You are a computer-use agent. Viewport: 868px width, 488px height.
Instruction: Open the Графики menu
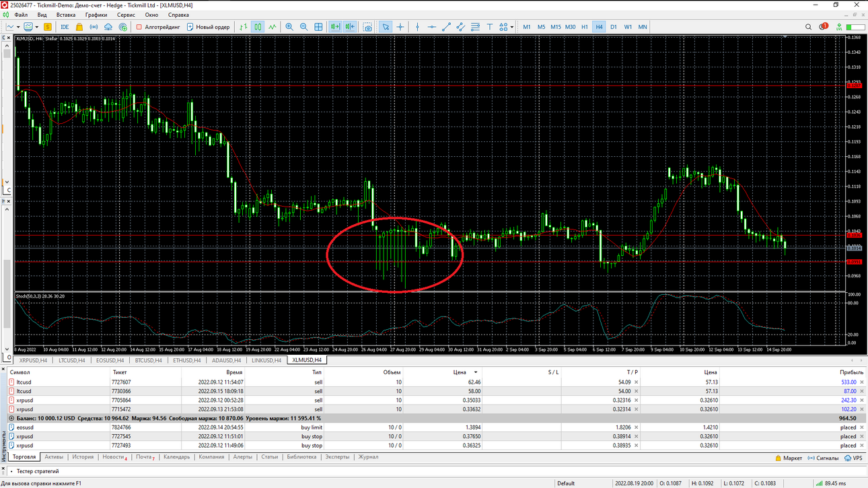(96, 15)
